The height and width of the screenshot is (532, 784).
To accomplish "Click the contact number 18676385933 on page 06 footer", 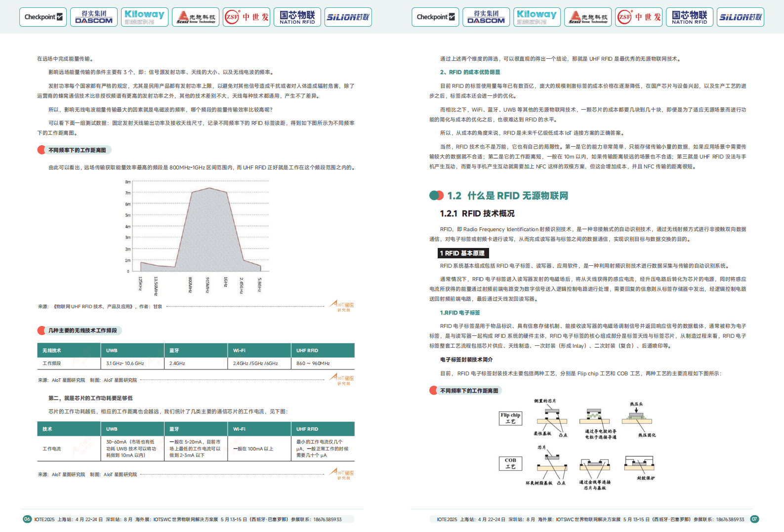I will click(328, 520).
